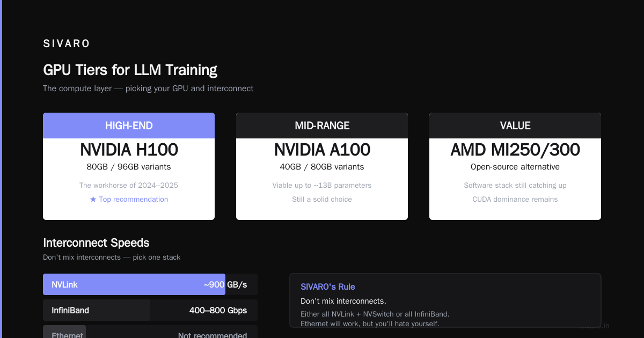The image size is (644, 338).
Task: Click the compute layer subtitle text
Action: pos(148,88)
